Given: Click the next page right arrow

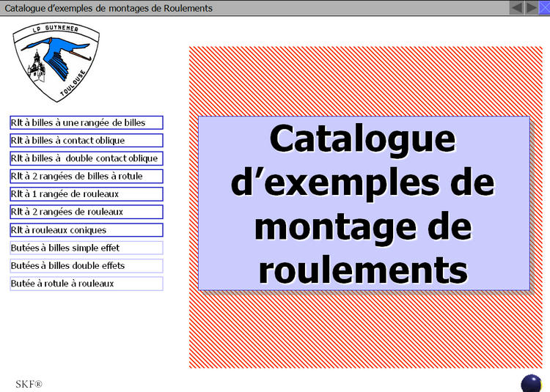Looking at the screenshot, I should [531, 7].
